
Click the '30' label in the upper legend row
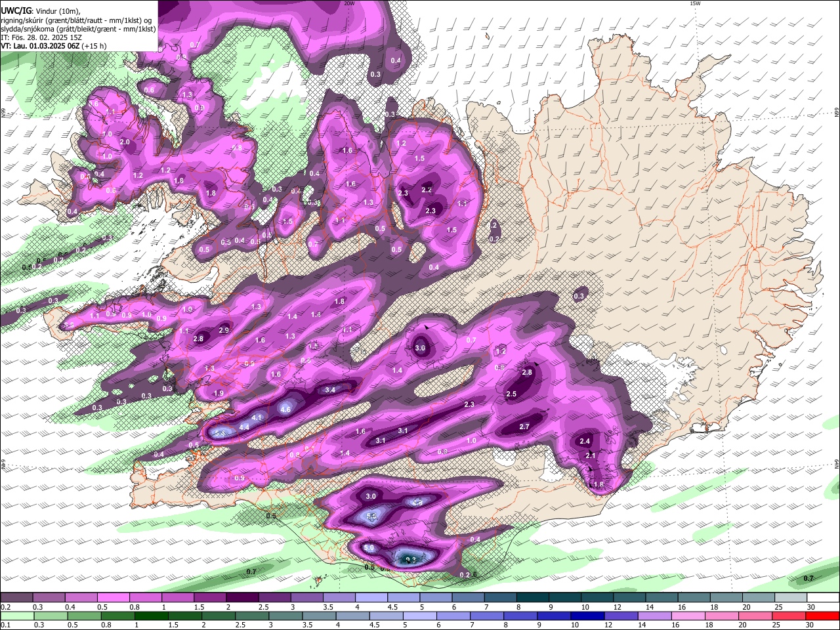(x=811, y=607)
